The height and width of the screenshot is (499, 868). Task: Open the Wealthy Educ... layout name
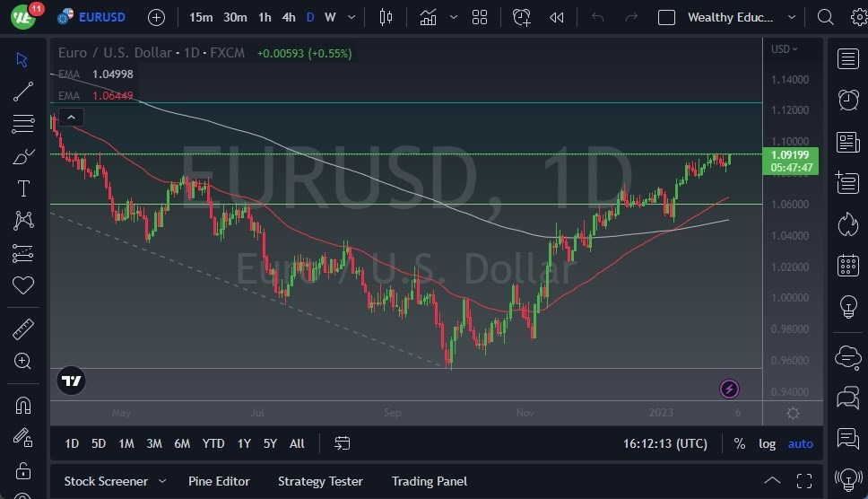[730, 17]
